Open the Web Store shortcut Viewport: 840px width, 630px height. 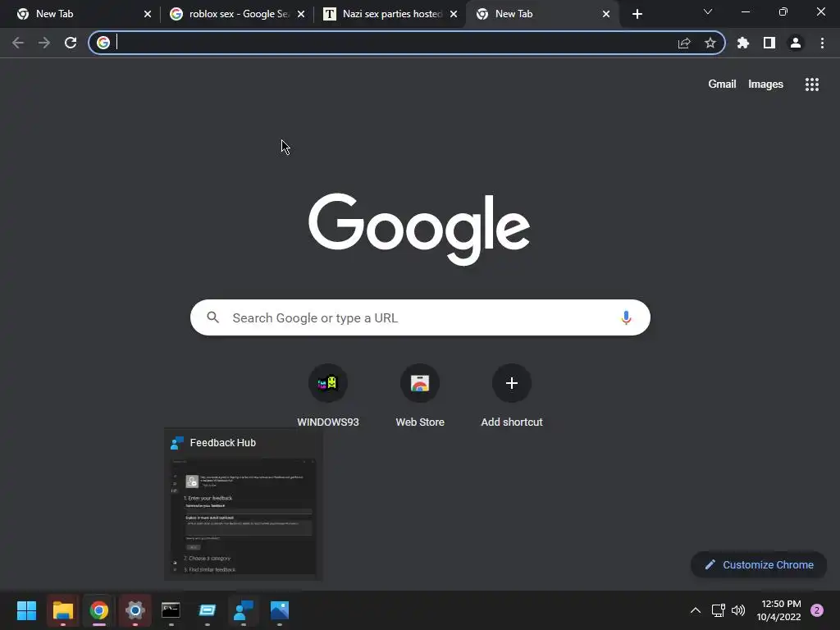pyautogui.click(x=420, y=396)
